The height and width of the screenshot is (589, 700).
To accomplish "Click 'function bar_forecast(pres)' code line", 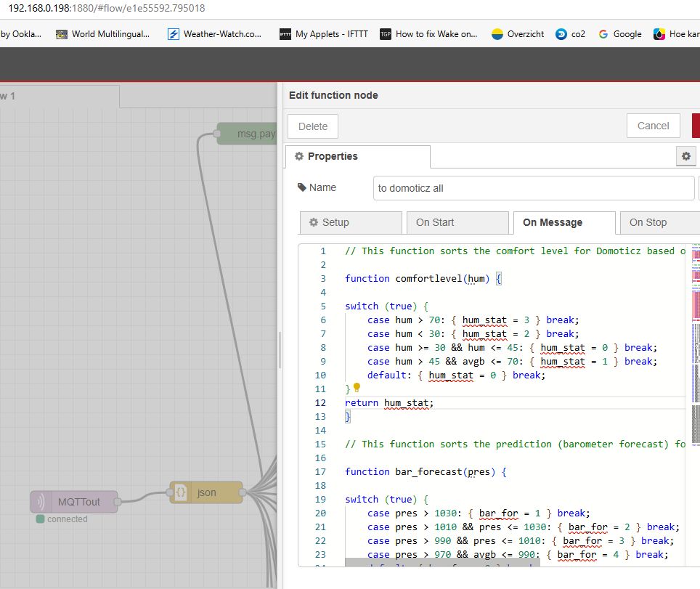I will (x=426, y=472).
